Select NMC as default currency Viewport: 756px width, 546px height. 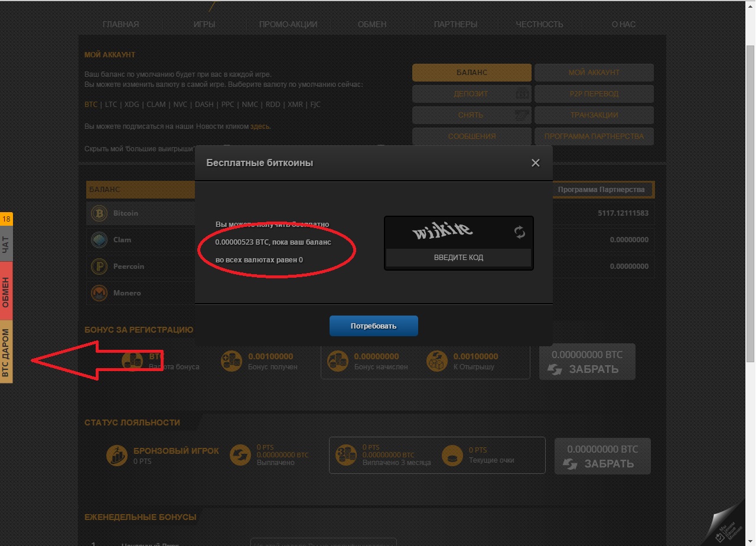[x=250, y=105]
